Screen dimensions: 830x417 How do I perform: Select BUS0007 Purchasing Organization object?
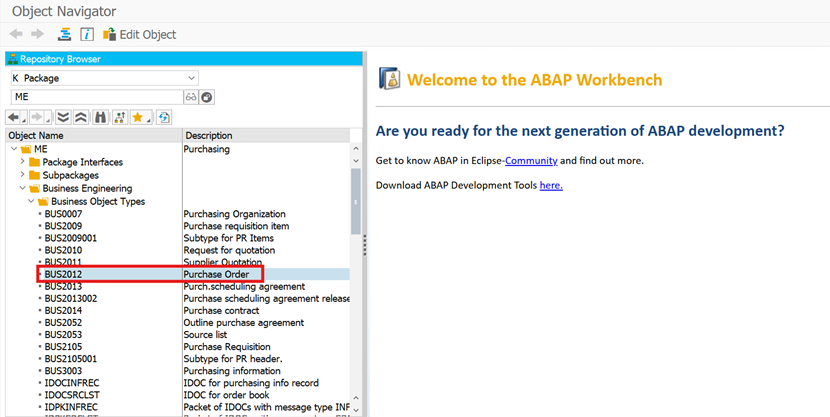coord(63,214)
